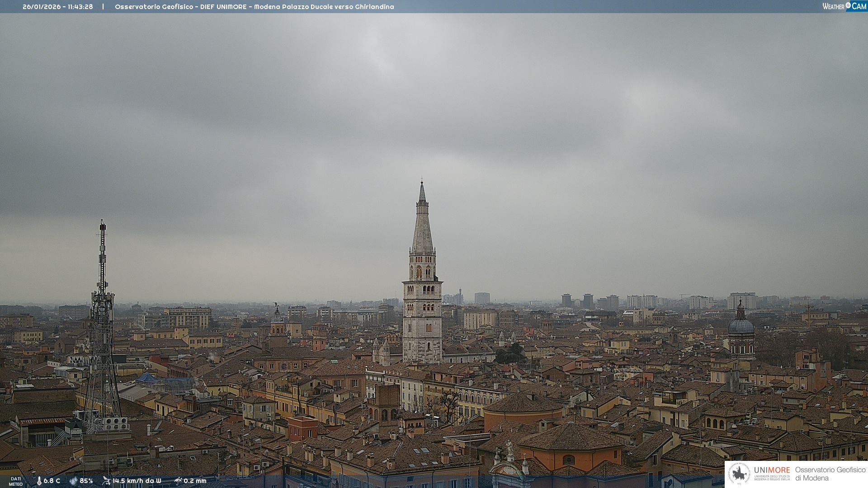868x488 pixels.
Task: Click the humidity water drops icon
Action: pyautogui.click(x=73, y=481)
